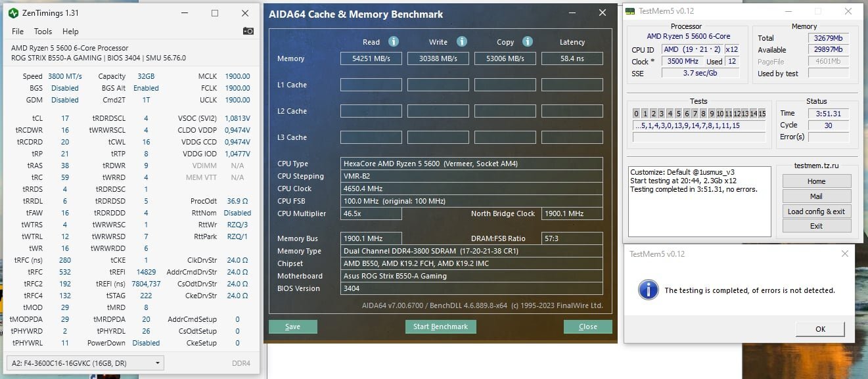Click the CPU Multiplier field 46.5x
The image size is (868, 379).
click(x=371, y=213)
